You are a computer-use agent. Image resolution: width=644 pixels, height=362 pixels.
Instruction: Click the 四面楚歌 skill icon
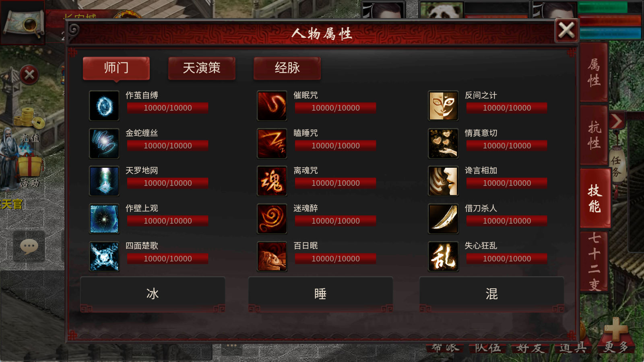[104, 257]
